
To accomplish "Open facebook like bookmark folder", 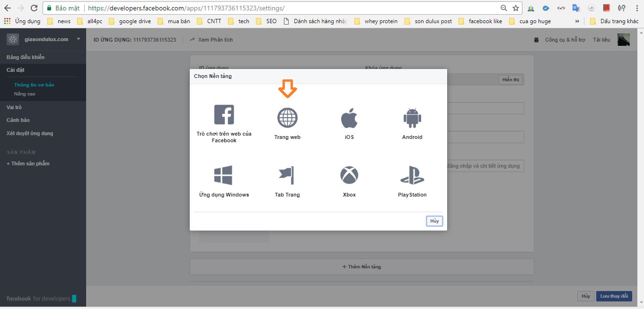I will click(x=480, y=21).
